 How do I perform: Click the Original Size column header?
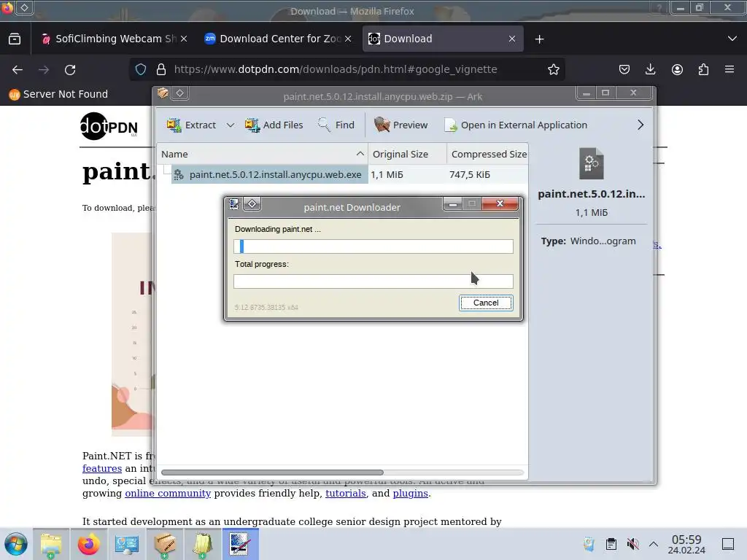[407, 154]
